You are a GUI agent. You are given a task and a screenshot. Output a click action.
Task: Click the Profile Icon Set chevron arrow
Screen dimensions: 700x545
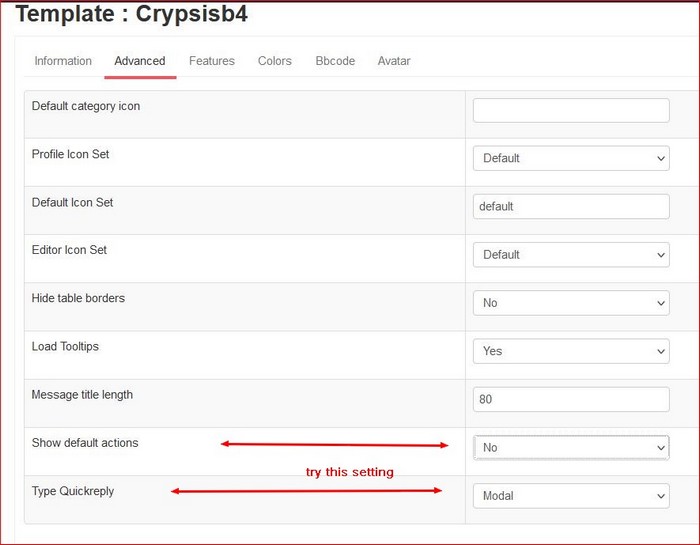tap(661, 158)
